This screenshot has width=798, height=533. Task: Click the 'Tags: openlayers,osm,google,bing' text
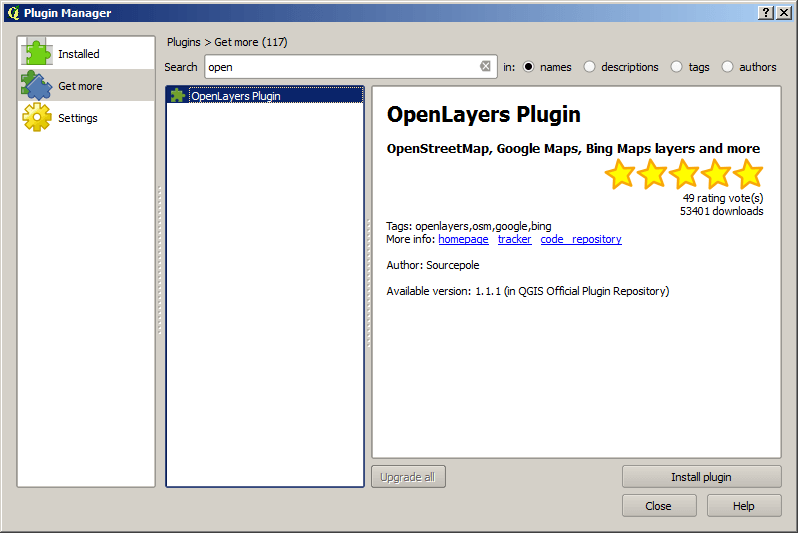(469, 226)
